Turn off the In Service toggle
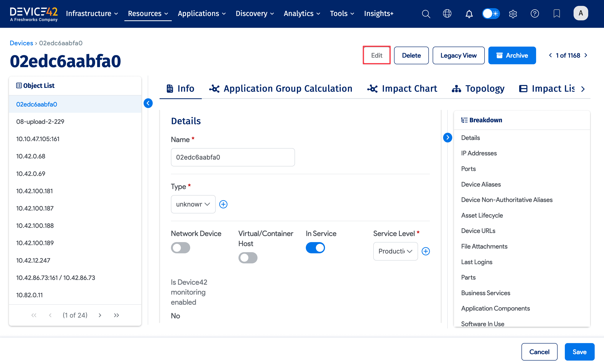The image size is (604, 364). point(315,248)
